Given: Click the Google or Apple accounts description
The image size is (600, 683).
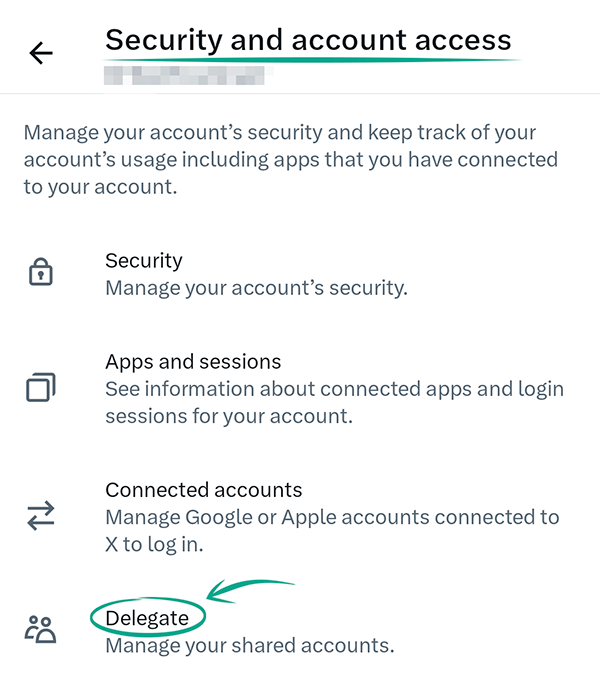Looking at the screenshot, I should (332, 531).
